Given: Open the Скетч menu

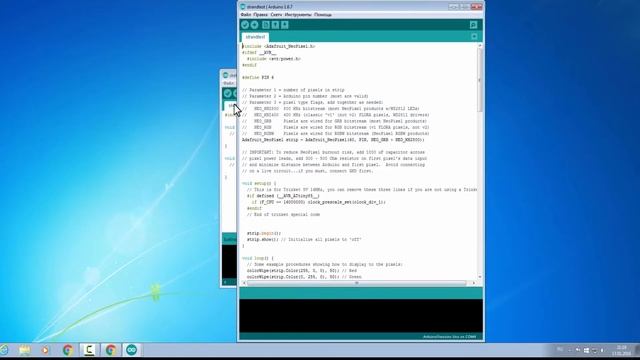Looking at the screenshot, I should point(276,15).
